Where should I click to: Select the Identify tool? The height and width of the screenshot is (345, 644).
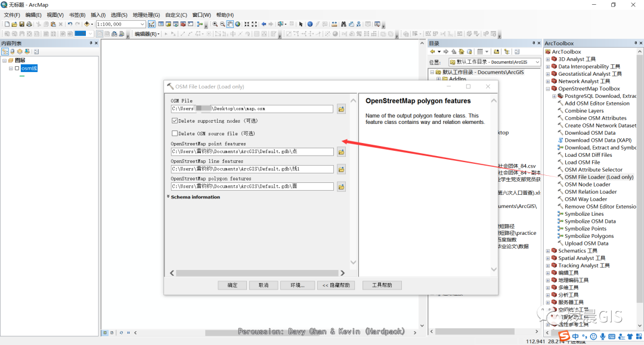tap(310, 24)
